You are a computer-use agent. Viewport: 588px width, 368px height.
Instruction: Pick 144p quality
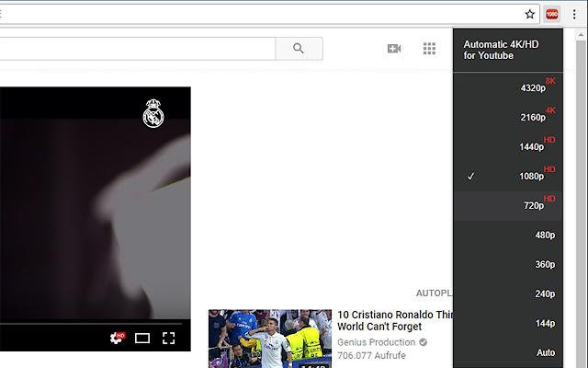coord(508,323)
